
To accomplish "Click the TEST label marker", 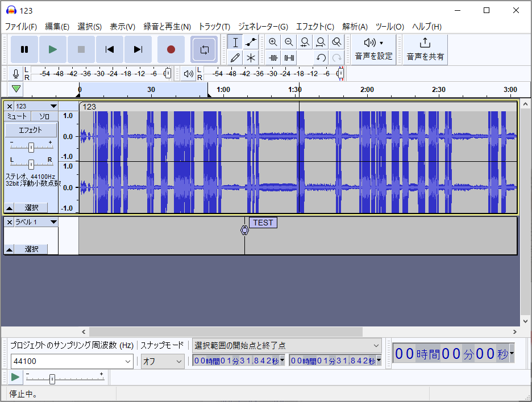I will point(263,223).
